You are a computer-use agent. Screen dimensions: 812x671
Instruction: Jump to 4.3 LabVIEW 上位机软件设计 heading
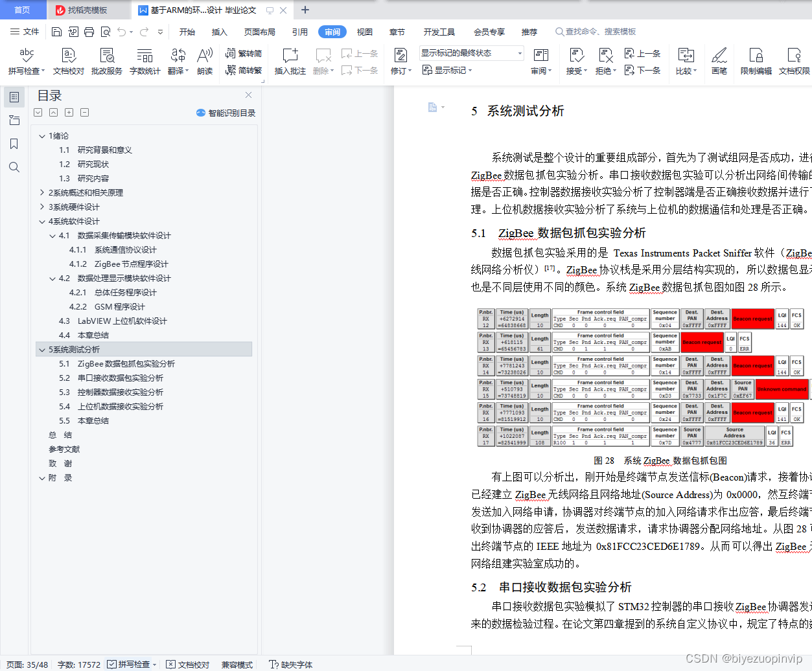click(113, 321)
